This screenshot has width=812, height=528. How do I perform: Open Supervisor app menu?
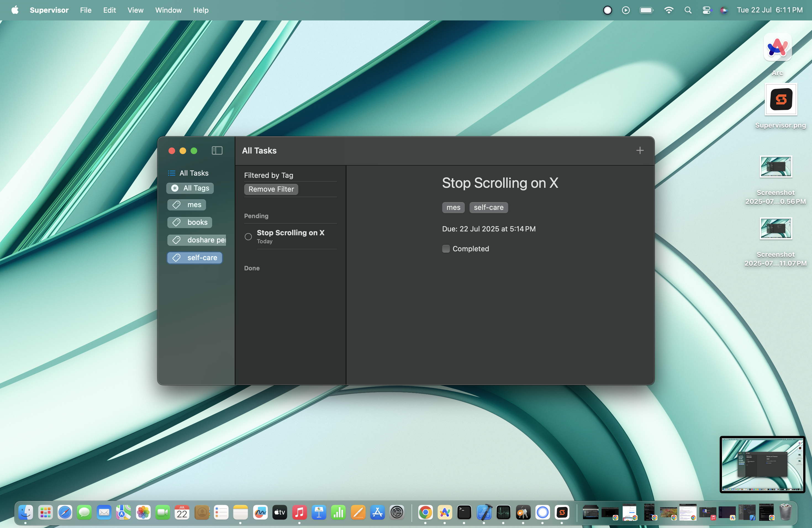[x=49, y=10]
